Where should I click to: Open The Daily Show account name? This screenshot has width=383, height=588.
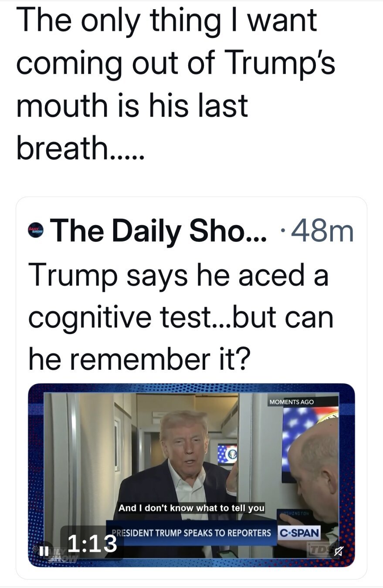point(158,231)
